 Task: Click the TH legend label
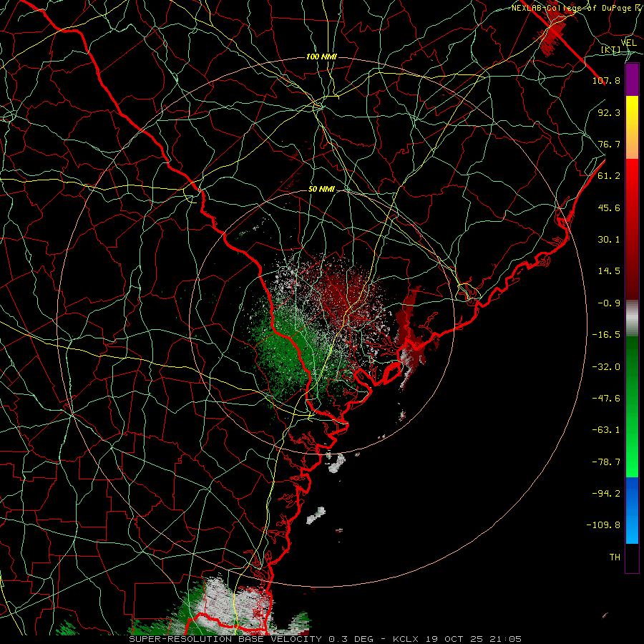615,557
